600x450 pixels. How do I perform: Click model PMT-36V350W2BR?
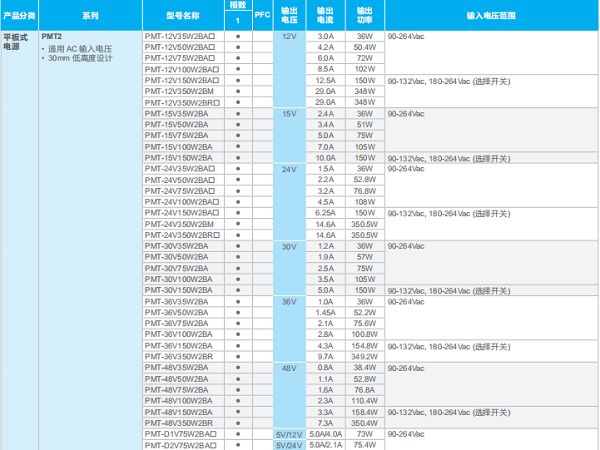[x=179, y=356]
